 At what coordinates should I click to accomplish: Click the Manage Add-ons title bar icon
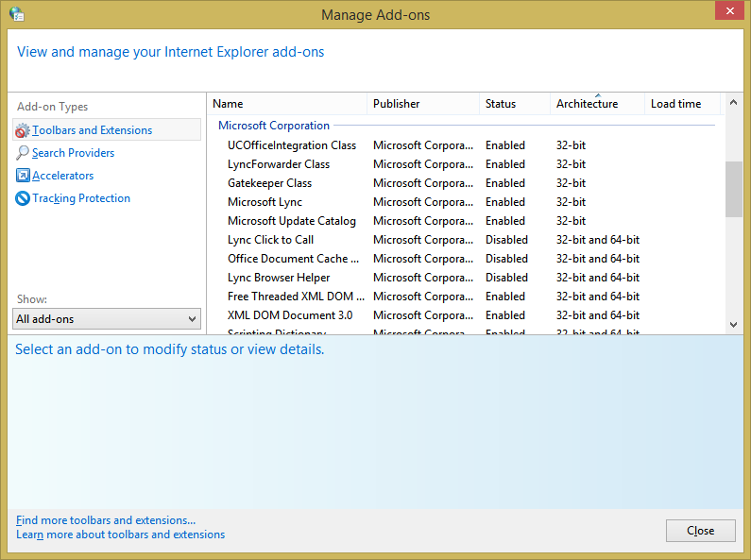[17, 14]
